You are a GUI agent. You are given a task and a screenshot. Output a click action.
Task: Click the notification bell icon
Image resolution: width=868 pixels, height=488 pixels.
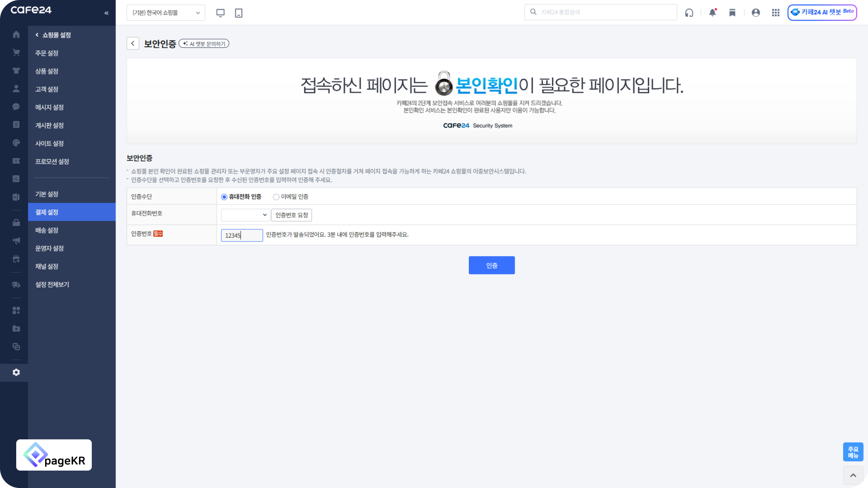[x=713, y=12]
